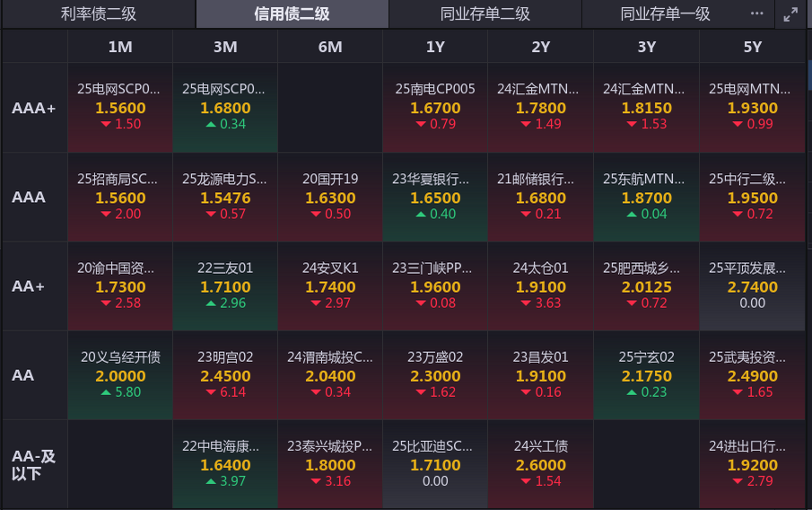Open the 20国开19 bond cell
This screenshot has height=510, width=812.
coord(330,197)
